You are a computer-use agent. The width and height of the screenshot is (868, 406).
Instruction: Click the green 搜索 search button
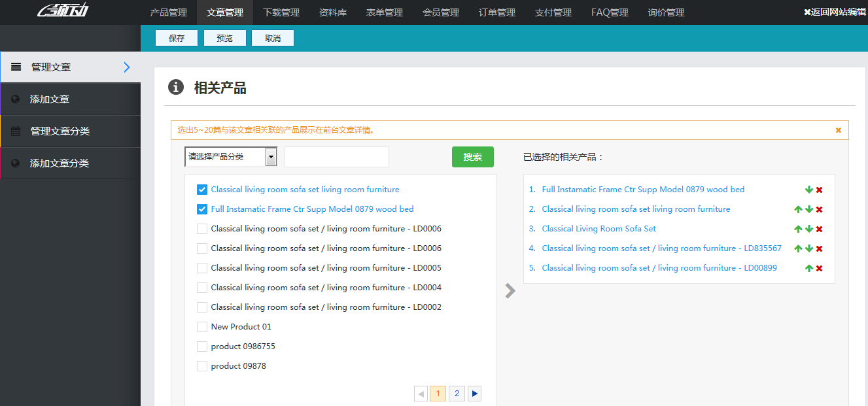472,157
